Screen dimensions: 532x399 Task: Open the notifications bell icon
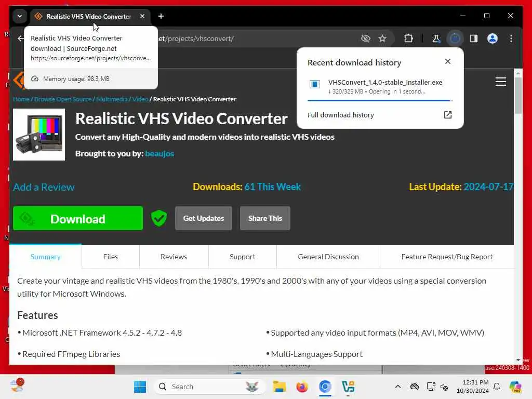point(497,387)
